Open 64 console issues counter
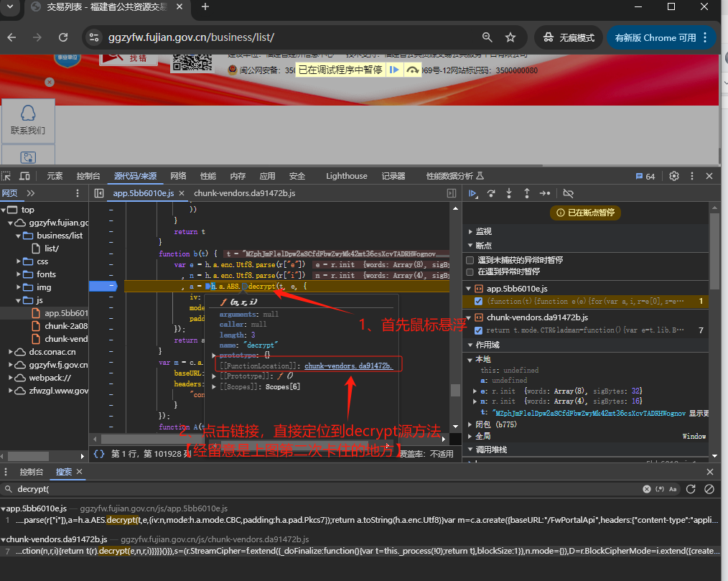This screenshot has height=581, width=728. pos(645,177)
